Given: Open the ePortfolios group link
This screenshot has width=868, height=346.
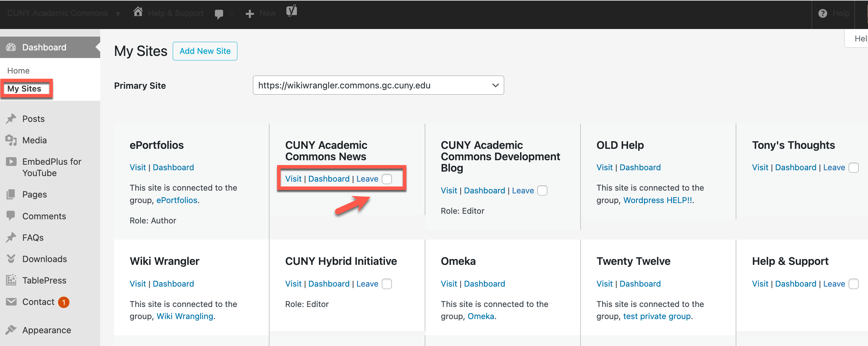Looking at the screenshot, I should coord(177,200).
